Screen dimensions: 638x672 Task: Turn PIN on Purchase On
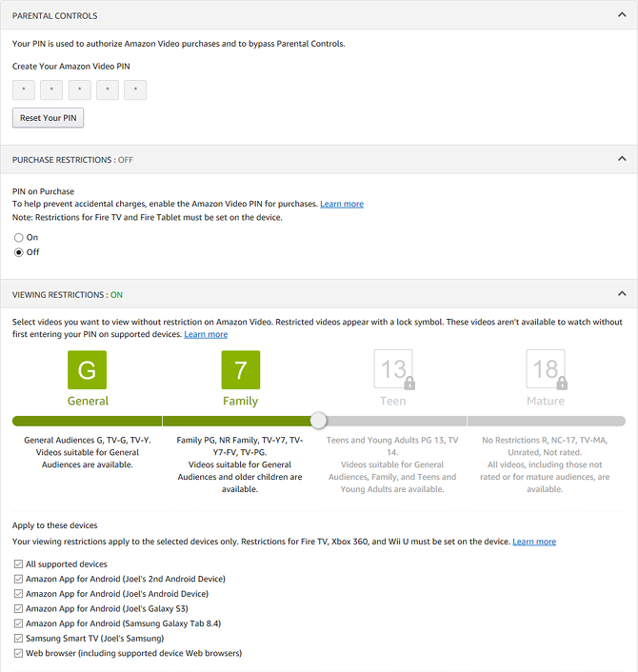tap(19, 237)
